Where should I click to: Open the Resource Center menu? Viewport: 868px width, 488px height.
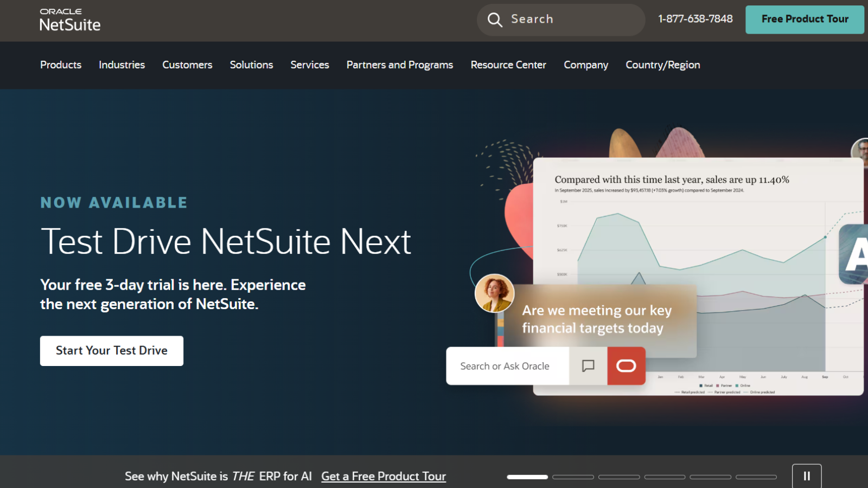[x=508, y=65]
